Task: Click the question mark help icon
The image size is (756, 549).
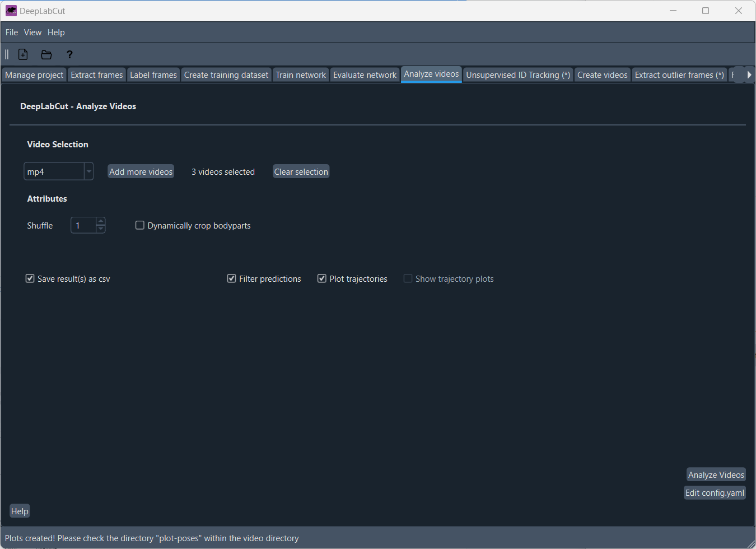Action: pyautogui.click(x=69, y=54)
